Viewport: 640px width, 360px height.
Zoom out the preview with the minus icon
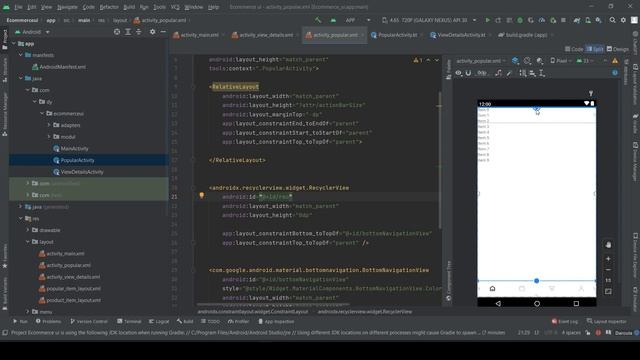(x=608, y=270)
